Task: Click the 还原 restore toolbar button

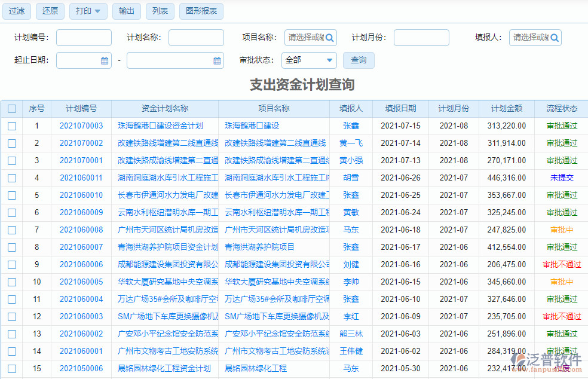Action: [x=50, y=11]
